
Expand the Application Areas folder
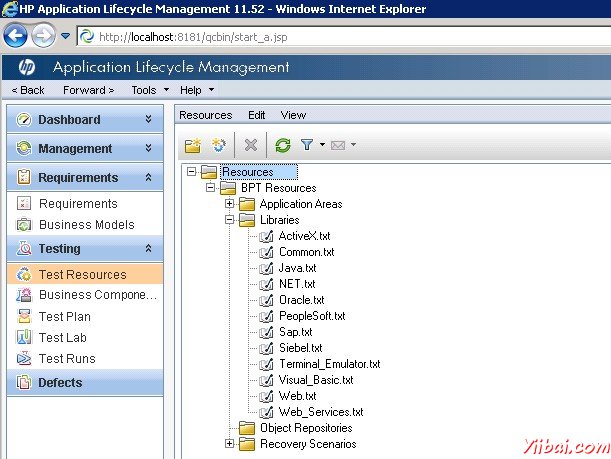coord(230,204)
